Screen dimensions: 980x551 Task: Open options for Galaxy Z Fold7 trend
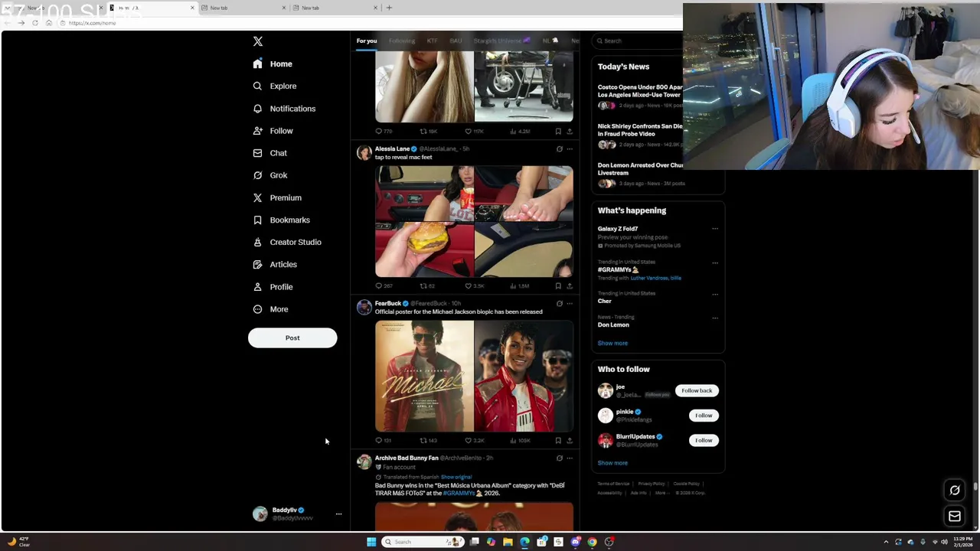click(715, 229)
